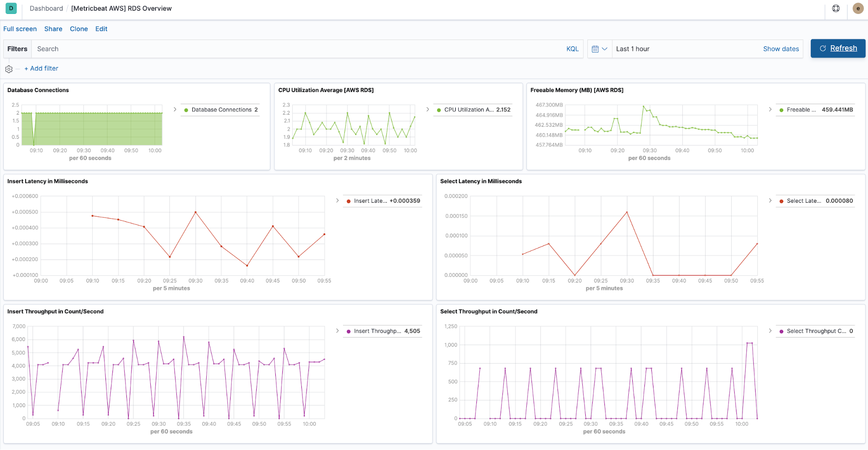This screenshot has width=868, height=450.
Task: Toggle the Insert Latency legend arrow
Action: click(337, 200)
